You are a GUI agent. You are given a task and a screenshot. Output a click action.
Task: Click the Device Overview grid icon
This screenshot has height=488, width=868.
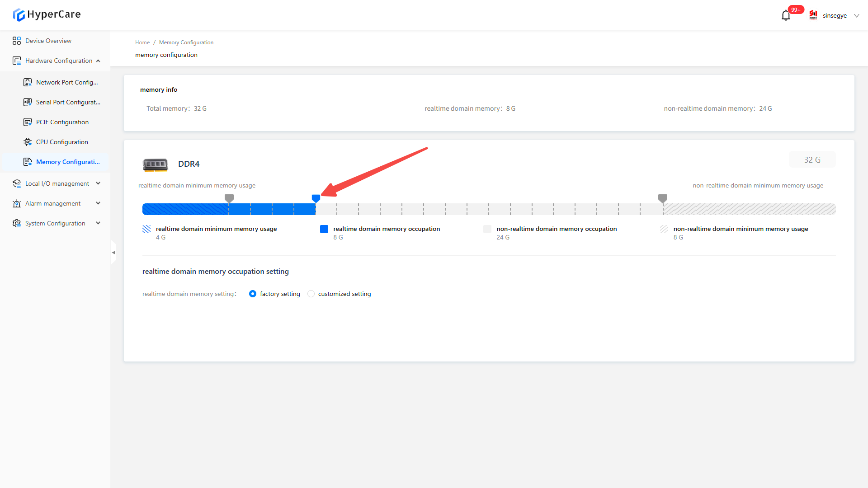pos(17,41)
